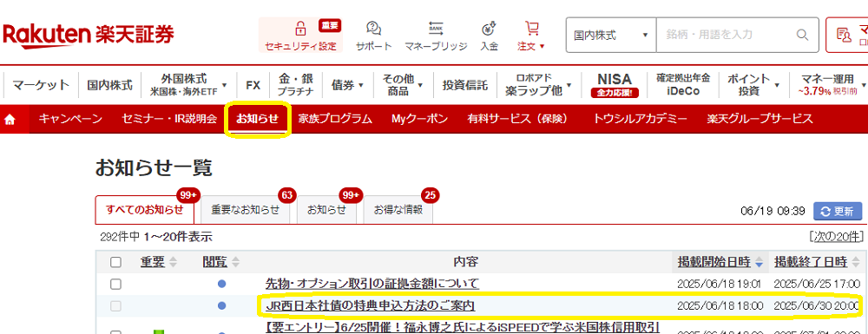Check the JR西日本社債 row checkbox

pyautogui.click(x=115, y=305)
